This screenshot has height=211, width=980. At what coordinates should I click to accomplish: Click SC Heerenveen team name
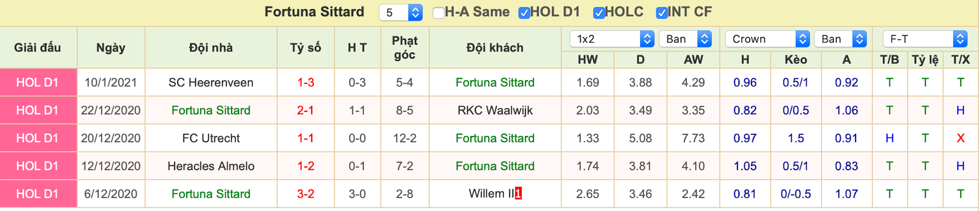click(211, 82)
